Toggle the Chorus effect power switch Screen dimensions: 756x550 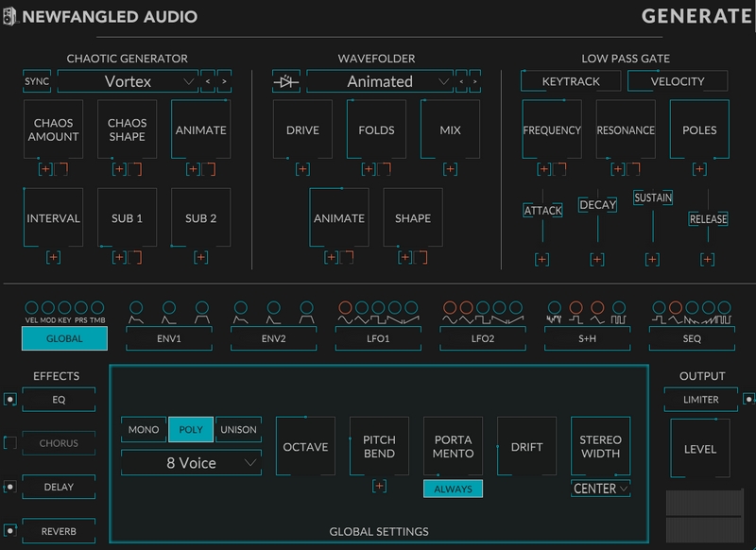9,443
